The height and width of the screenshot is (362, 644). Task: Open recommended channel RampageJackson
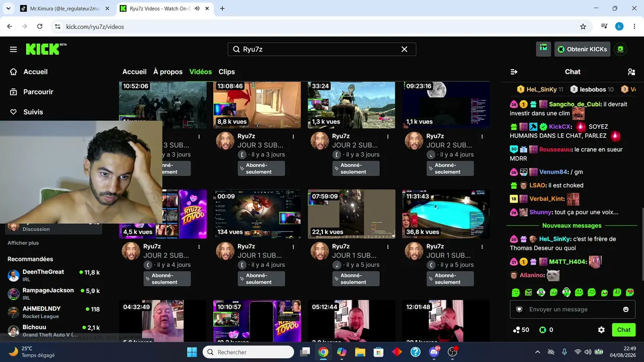click(54, 294)
